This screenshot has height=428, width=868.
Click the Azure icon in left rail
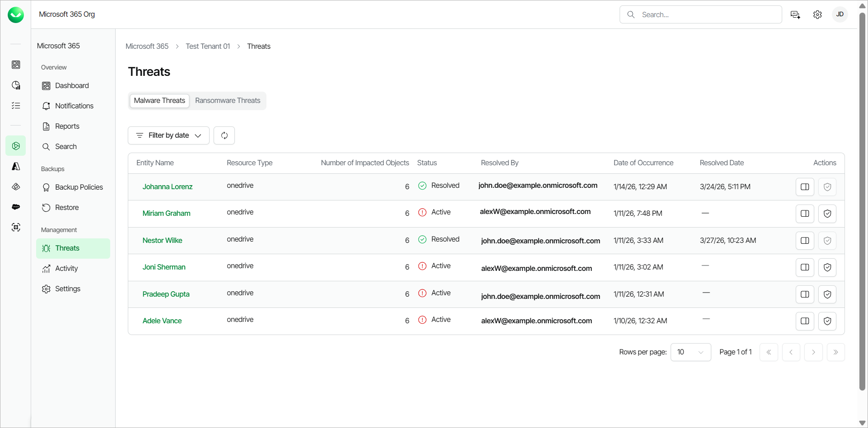point(16,166)
